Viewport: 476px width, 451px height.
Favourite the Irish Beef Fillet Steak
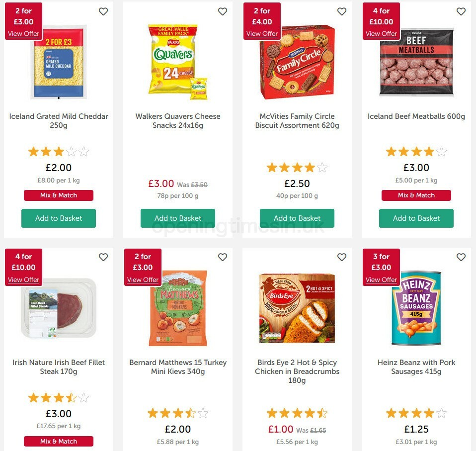pos(103,257)
